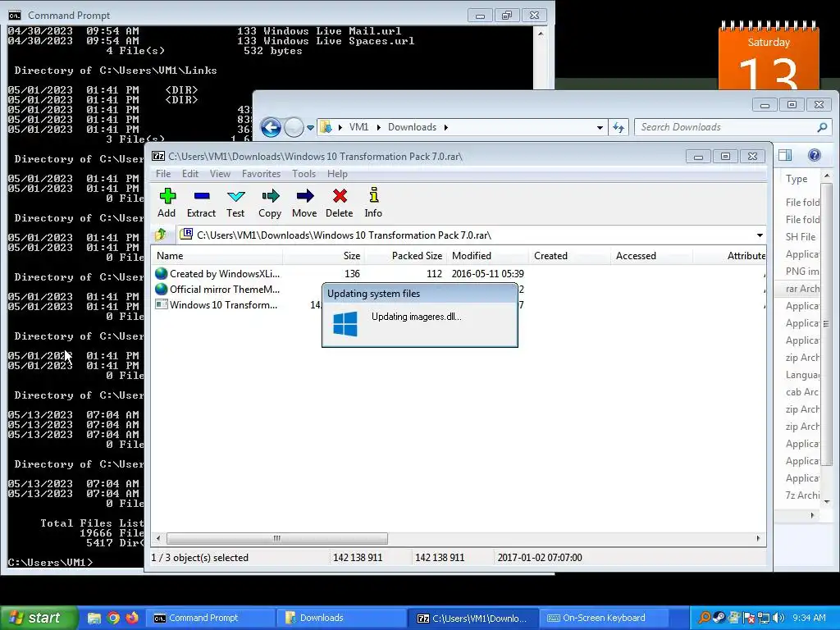Expand the VM1 breadcrumb arrow
This screenshot has width=840, height=630.
379,127
